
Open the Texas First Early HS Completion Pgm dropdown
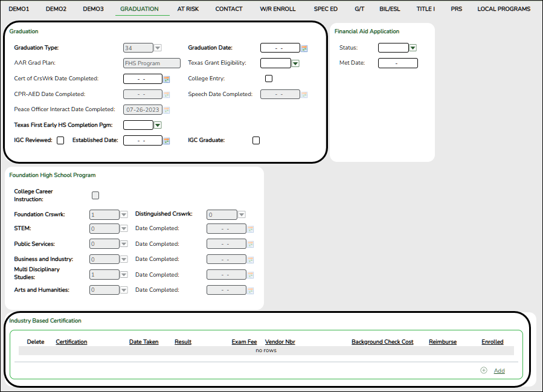click(x=156, y=124)
